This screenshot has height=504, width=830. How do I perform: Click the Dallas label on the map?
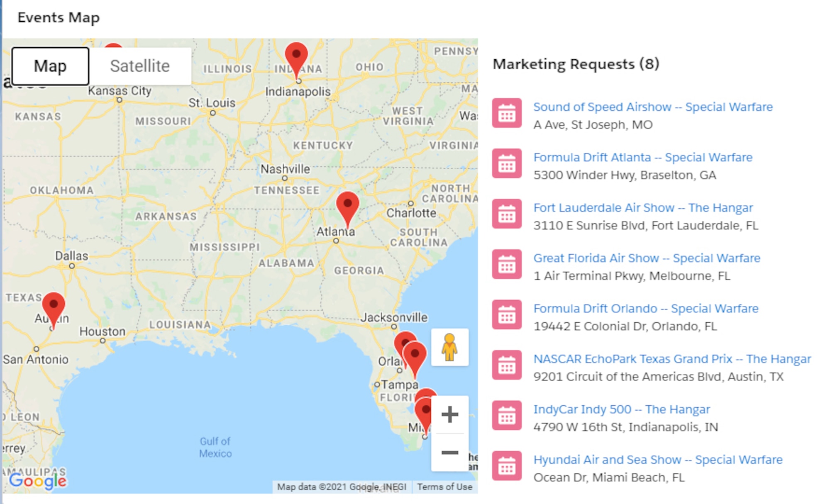pos(72,256)
